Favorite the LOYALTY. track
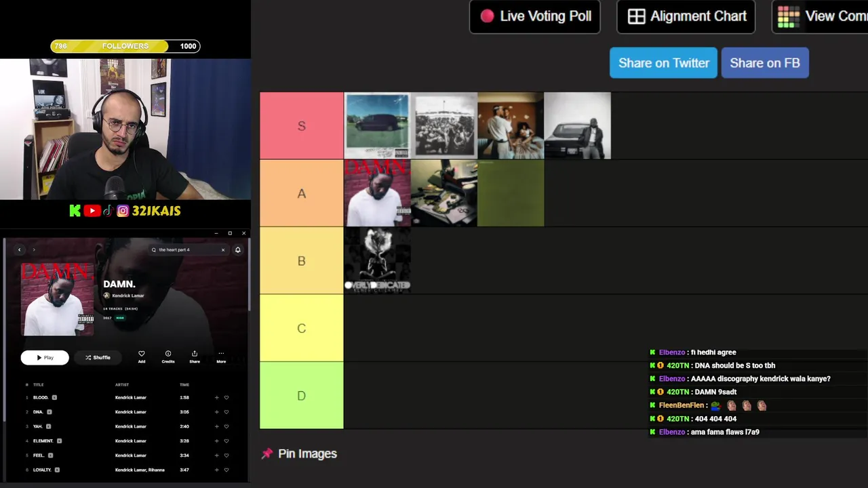 tap(226, 470)
